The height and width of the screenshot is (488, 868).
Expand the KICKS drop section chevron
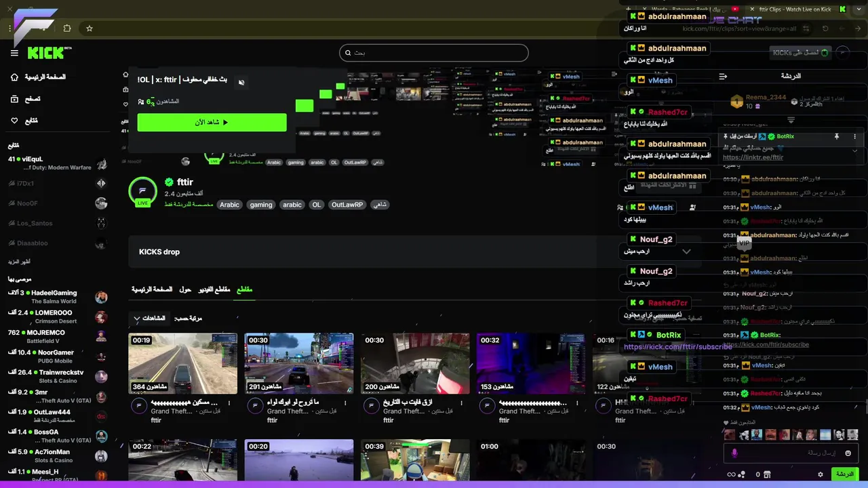(x=686, y=251)
